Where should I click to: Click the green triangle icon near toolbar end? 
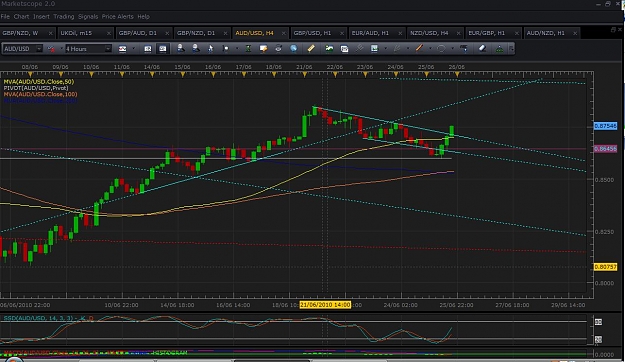point(499,49)
